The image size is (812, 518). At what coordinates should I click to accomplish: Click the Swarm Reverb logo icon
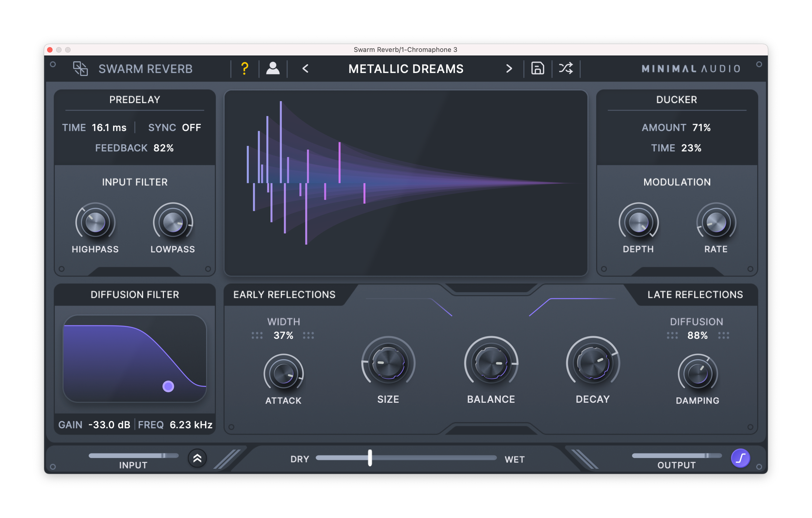(80, 69)
